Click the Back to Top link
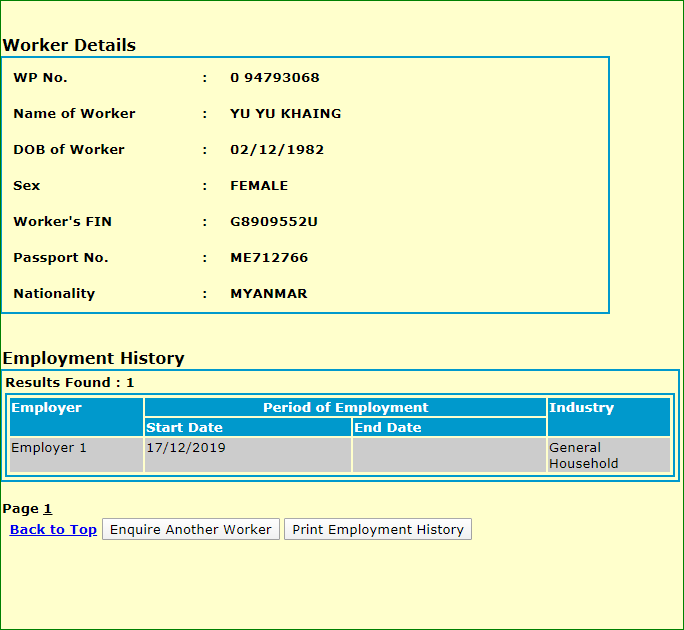This screenshot has width=684, height=630. tap(53, 530)
